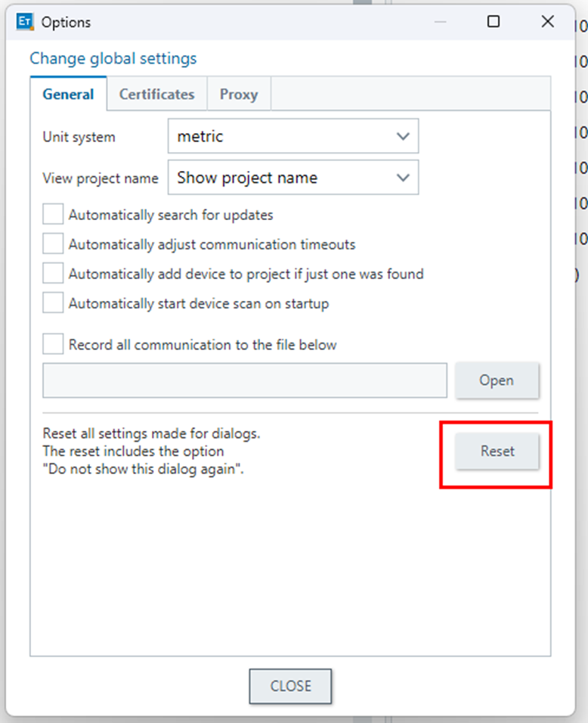Switch to the Certificates tab
The width and height of the screenshot is (588, 723).
click(x=156, y=95)
